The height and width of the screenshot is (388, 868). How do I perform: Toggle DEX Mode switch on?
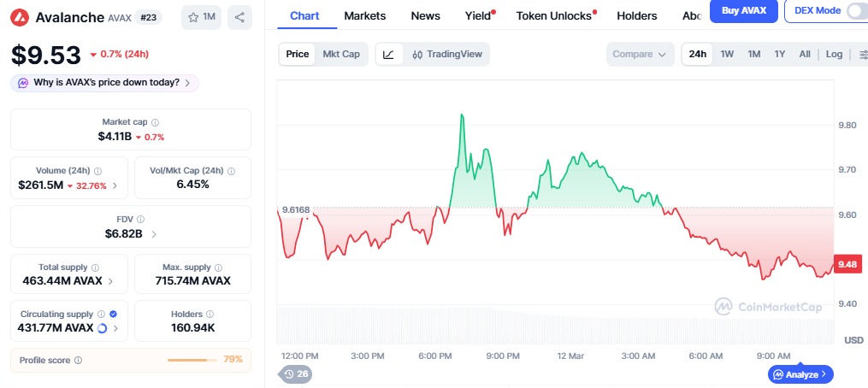[x=855, y=11]
